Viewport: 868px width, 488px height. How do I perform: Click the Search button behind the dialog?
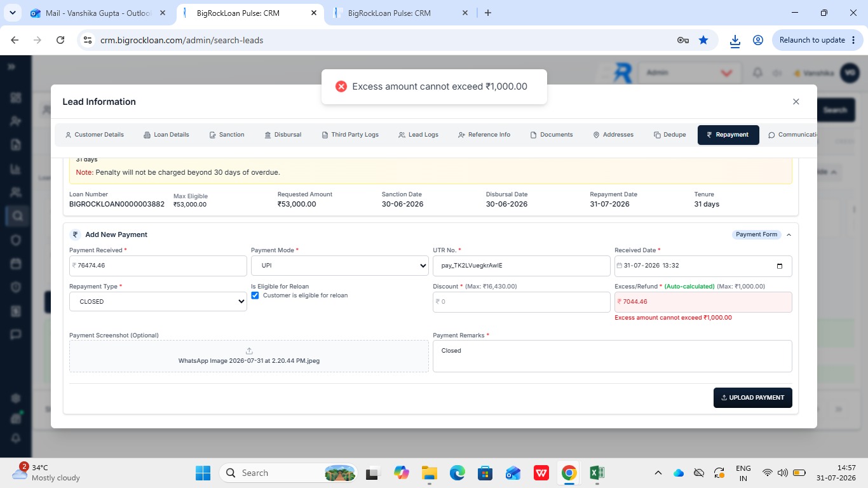[835, 110]
